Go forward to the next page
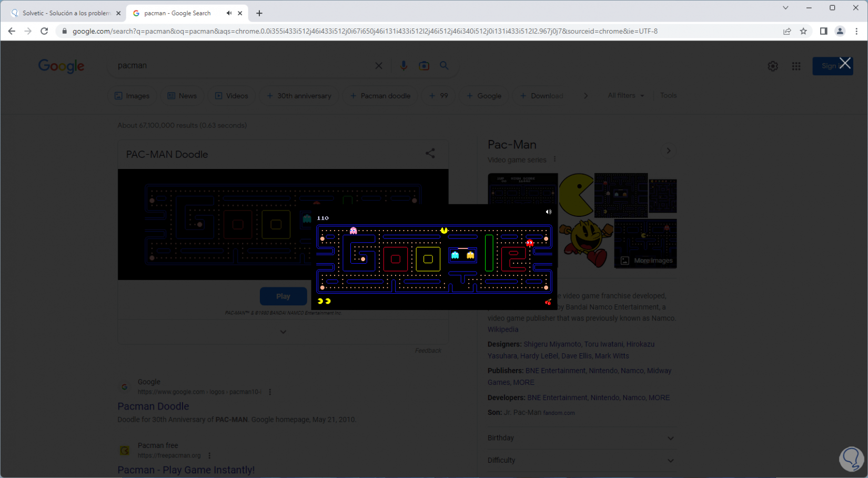868x478 pixels. tap(28, 31)
